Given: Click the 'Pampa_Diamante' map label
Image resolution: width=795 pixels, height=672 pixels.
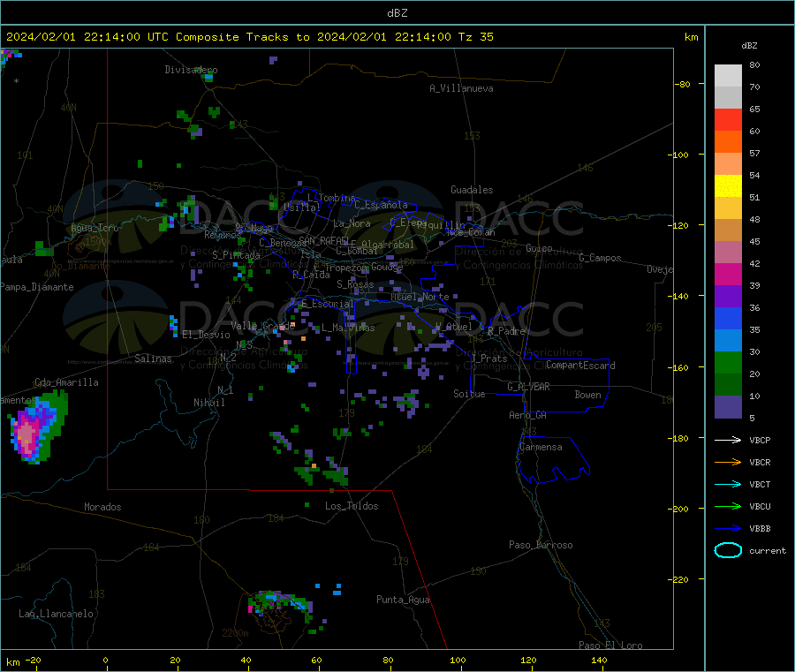Looking at the screenshot, I should pos(37,287).
